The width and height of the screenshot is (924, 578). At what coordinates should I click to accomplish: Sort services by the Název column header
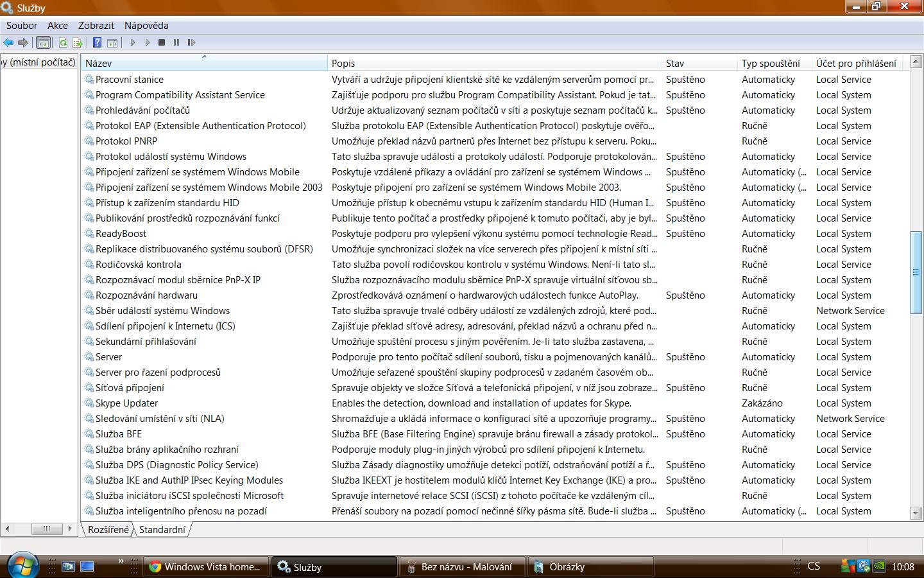204,63
